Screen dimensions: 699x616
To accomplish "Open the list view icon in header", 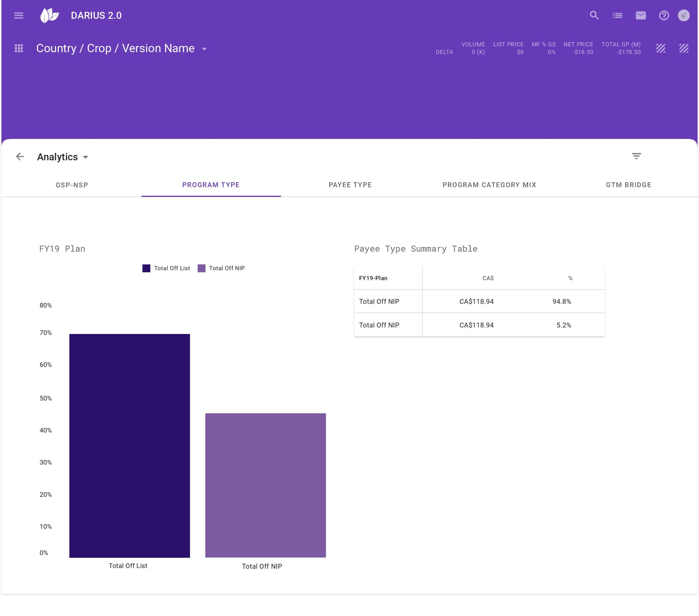I will click(x=618, y=15).
